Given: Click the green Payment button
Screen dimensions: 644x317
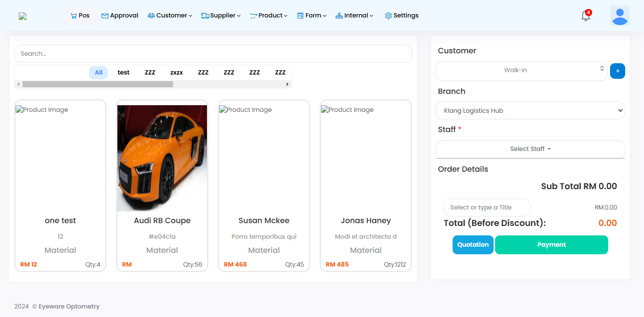Looking at the screenshot, I should (x=551, y=245).
